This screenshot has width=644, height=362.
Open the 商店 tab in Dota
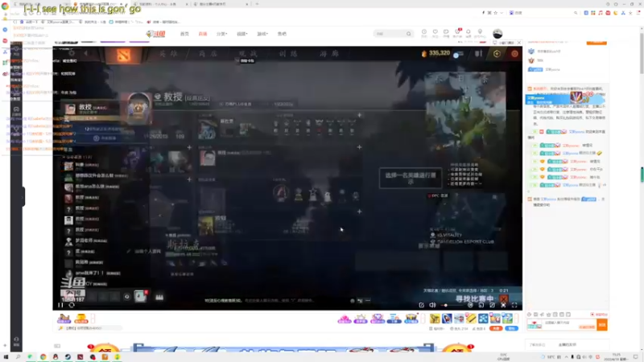(x=208, y=54)
